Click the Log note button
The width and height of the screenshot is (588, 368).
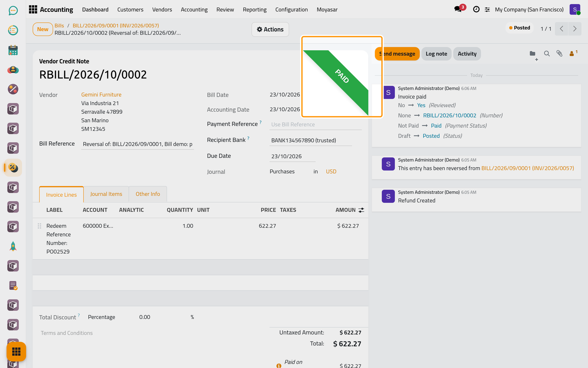pyautogui.click(x=436, y=54)
